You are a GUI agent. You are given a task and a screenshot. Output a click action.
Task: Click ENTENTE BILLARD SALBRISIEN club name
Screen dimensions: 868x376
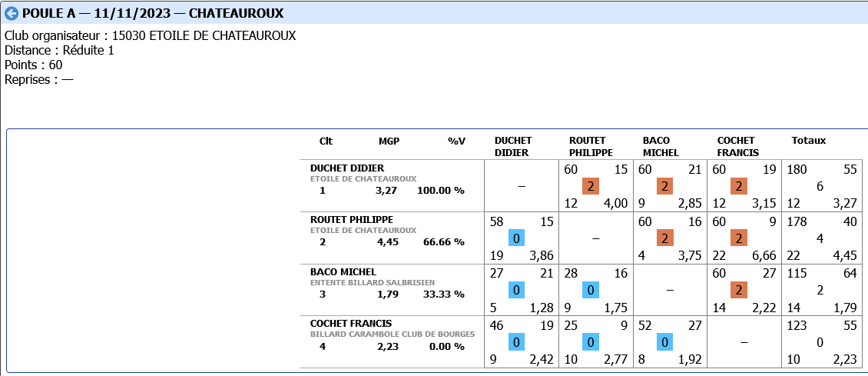point(373,282)
